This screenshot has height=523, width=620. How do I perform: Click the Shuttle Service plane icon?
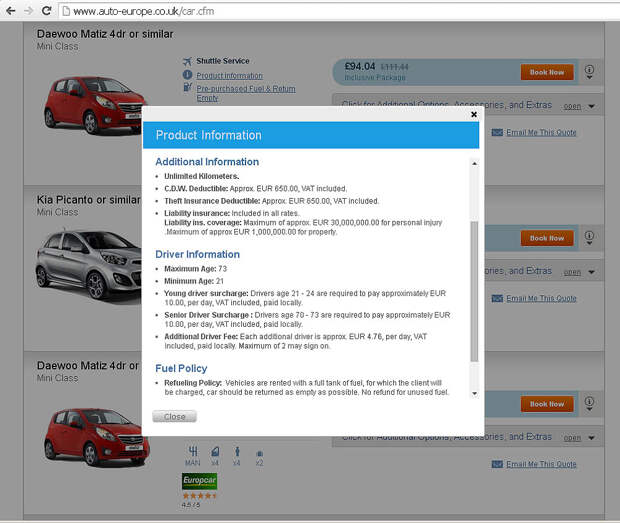(187, 61)
